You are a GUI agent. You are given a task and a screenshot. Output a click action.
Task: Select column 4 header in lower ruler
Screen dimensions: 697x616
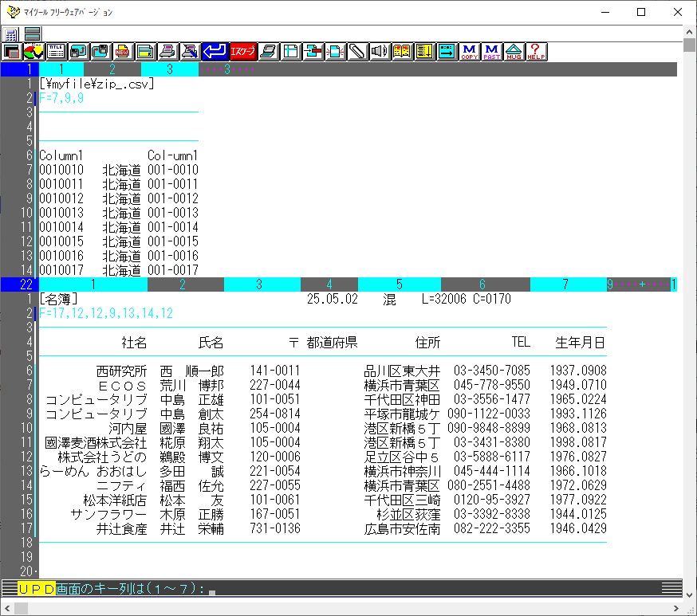point(329,284)
